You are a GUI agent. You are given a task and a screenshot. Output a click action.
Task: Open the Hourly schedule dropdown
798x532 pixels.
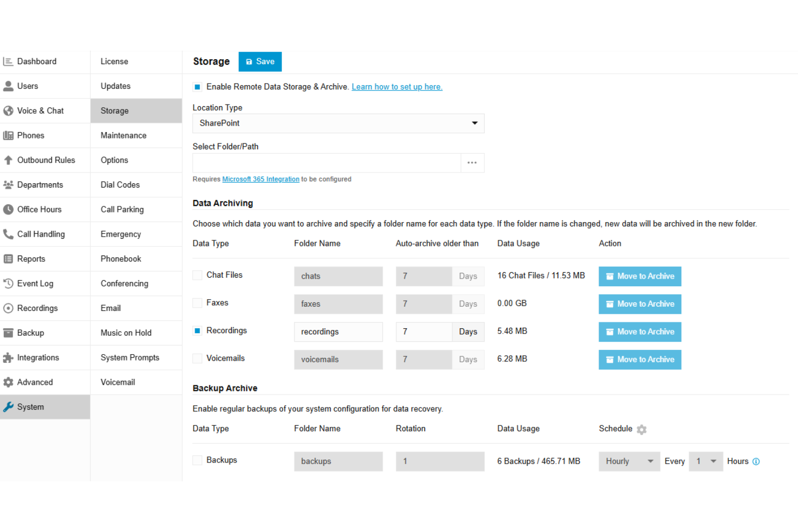(629, 461)
